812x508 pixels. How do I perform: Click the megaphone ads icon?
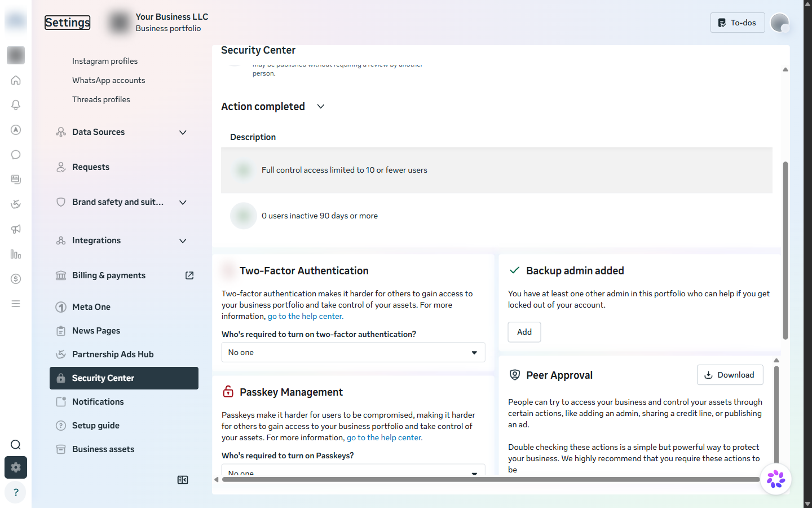coord(16,229)
